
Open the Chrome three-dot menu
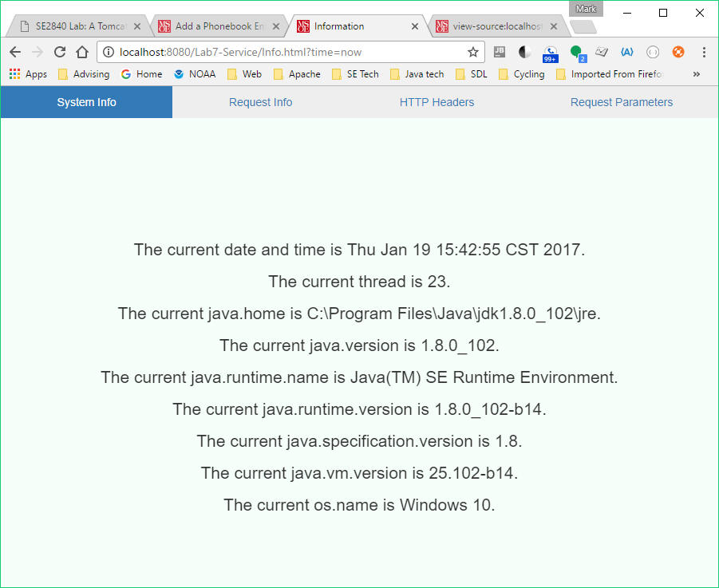(x=704, y=51)
